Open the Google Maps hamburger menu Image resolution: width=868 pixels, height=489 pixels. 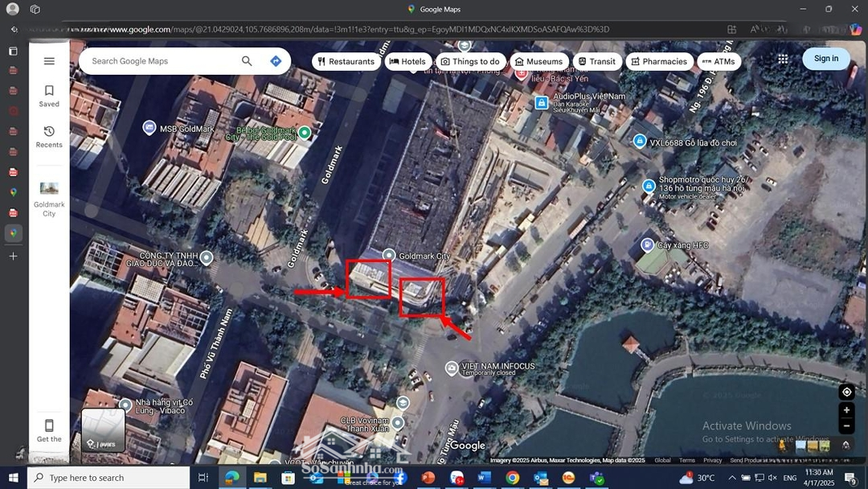coord(49,61)
